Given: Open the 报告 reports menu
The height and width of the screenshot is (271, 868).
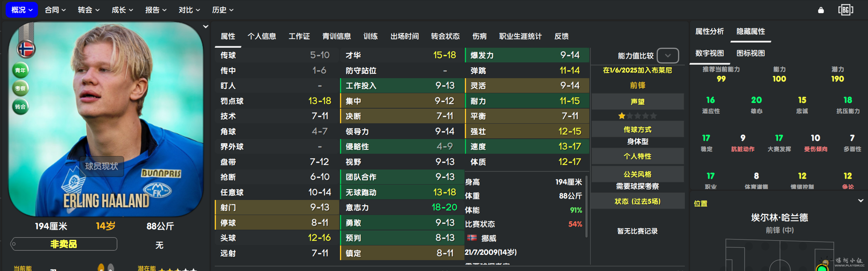Looking at the screenshot, I should coord(156,10).
